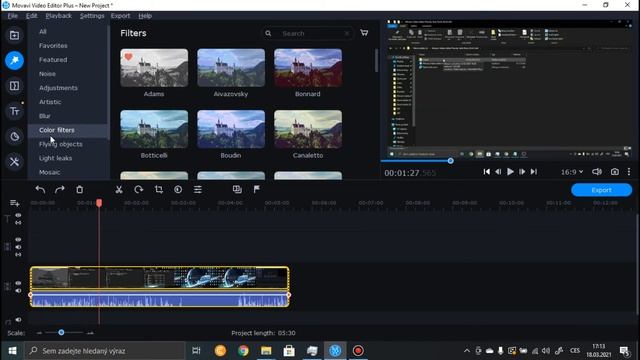This screenshot has height=360, width=640.
Task: Mute the audio track speaker toggle
Action: [18, 320]
